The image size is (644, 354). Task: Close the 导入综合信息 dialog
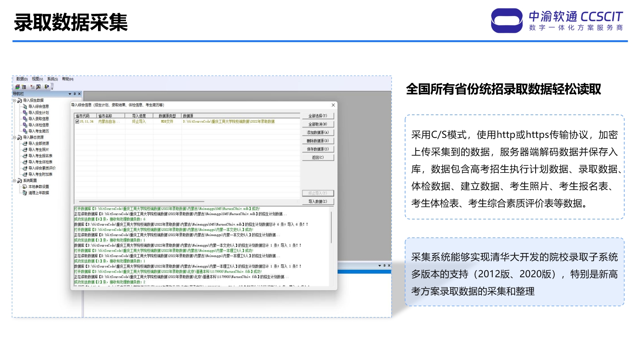point(333,105)
